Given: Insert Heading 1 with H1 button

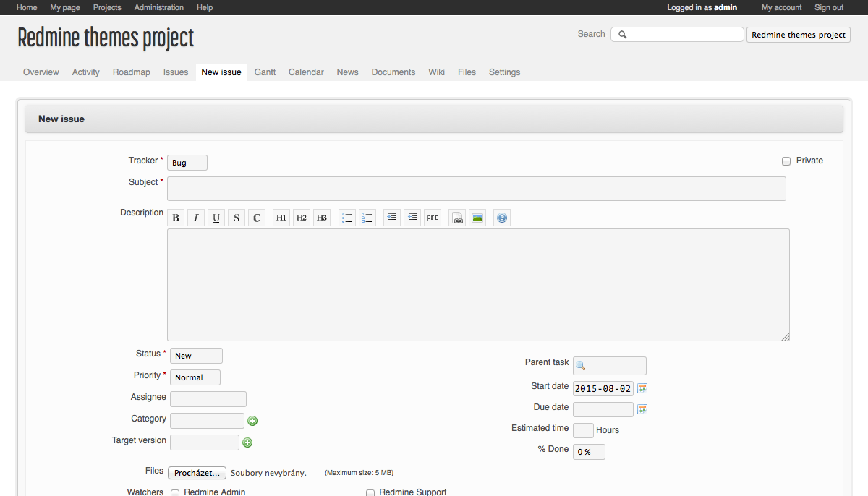Looking at the screenshot, I should click(x=281, y=218).
